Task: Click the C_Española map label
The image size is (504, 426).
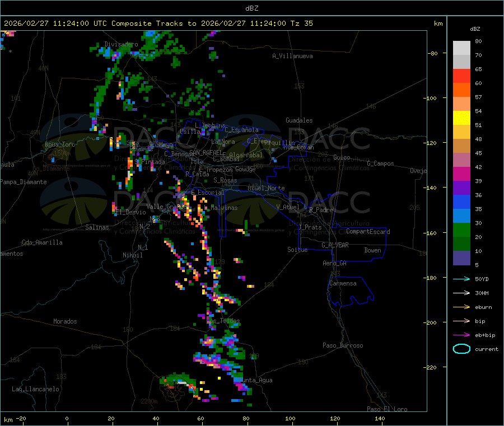Action: [241, 130]
